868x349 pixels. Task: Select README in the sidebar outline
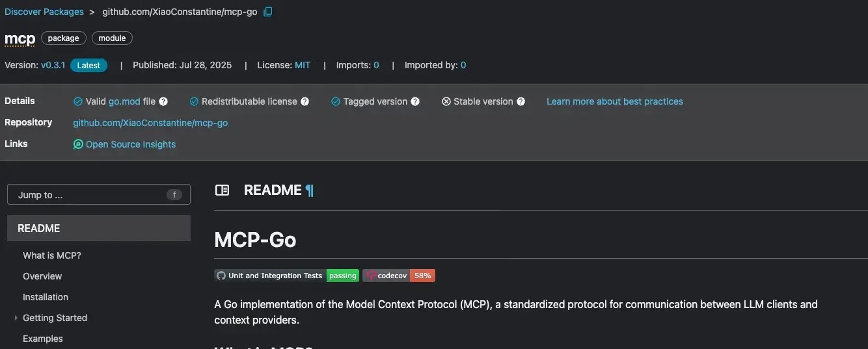(99, 228)
